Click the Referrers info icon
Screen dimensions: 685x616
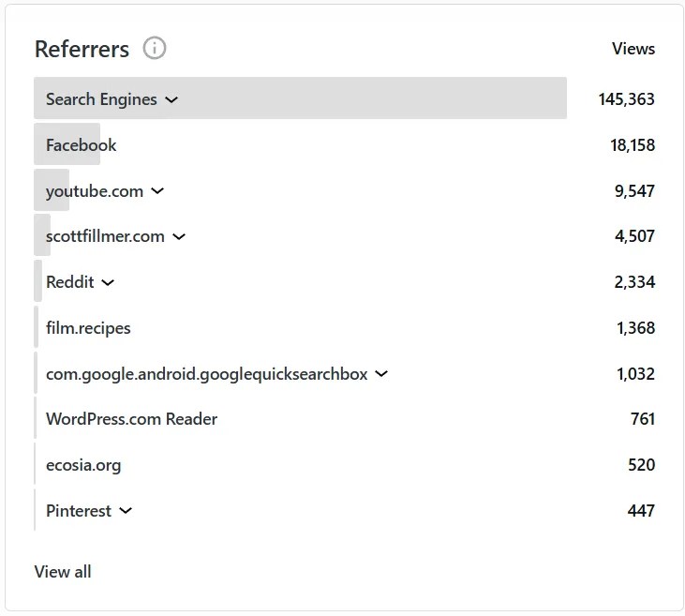(155, 48)
